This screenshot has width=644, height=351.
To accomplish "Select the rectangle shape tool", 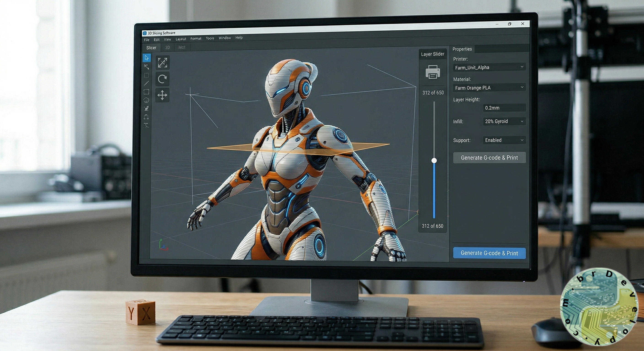I will coord(147,92).
